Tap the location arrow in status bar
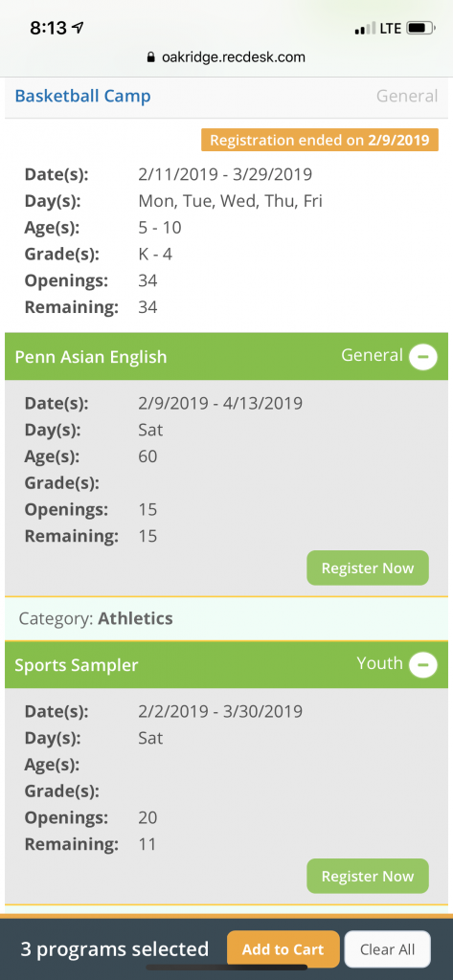 click(x=79, y=28)
